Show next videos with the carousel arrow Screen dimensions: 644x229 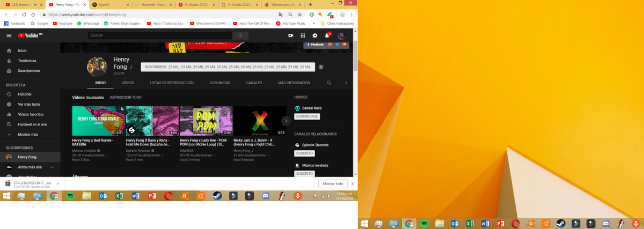[286, 121]
